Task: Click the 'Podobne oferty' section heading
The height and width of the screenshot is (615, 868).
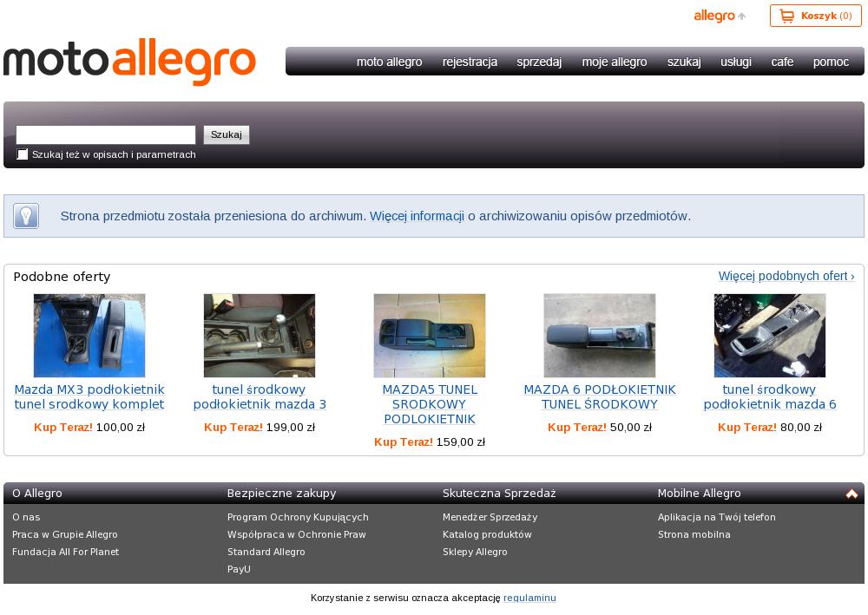Action: pos(62,277)
